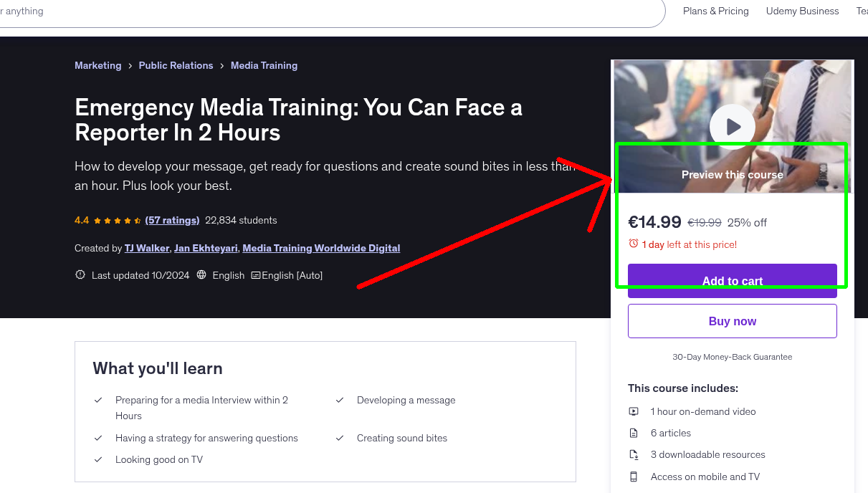Navigate to the Marketing breadcrumb
The image size is (868, 493).
click(98, 65)
